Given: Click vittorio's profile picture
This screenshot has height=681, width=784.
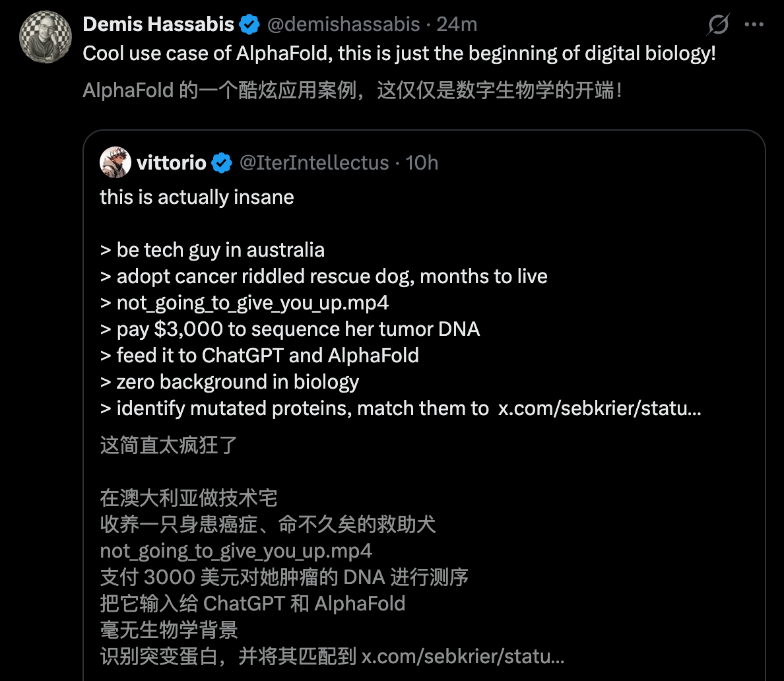Looking at the screenshot, I should pos(115,162).
